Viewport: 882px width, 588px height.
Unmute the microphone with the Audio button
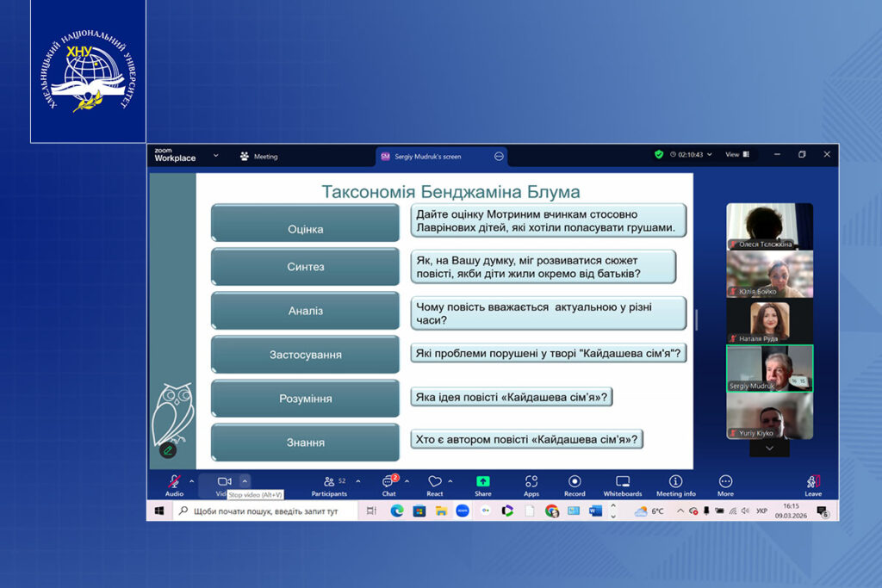[x=174, y=483]
